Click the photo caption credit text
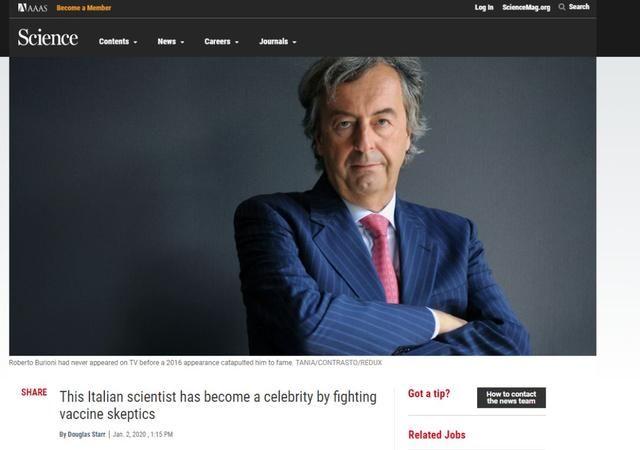The width and height of the screenshot is (640, 450). [339, 363]
